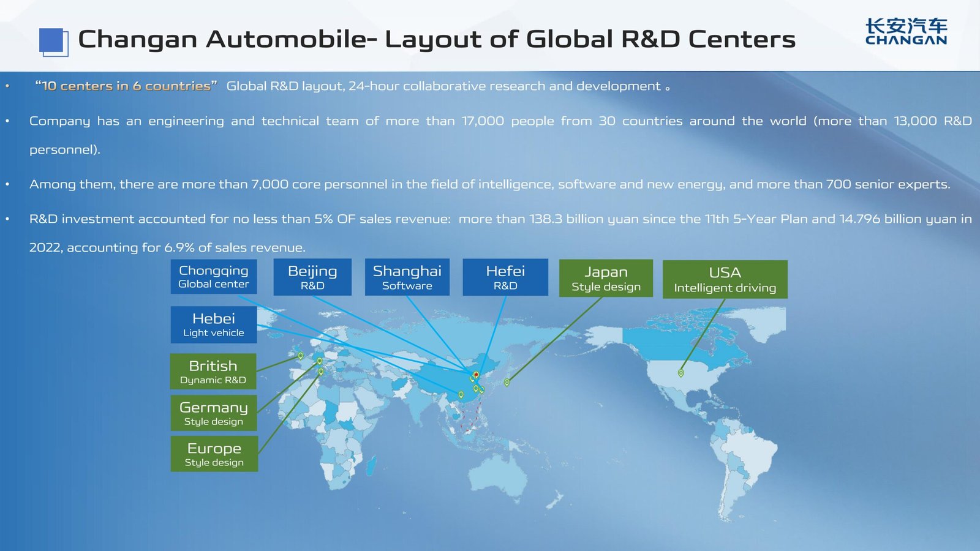The width and height of the screenshot is (980, 551).
Task: Select the '10 centers in 6 countries' highlighted text
Action: (126, 86)
